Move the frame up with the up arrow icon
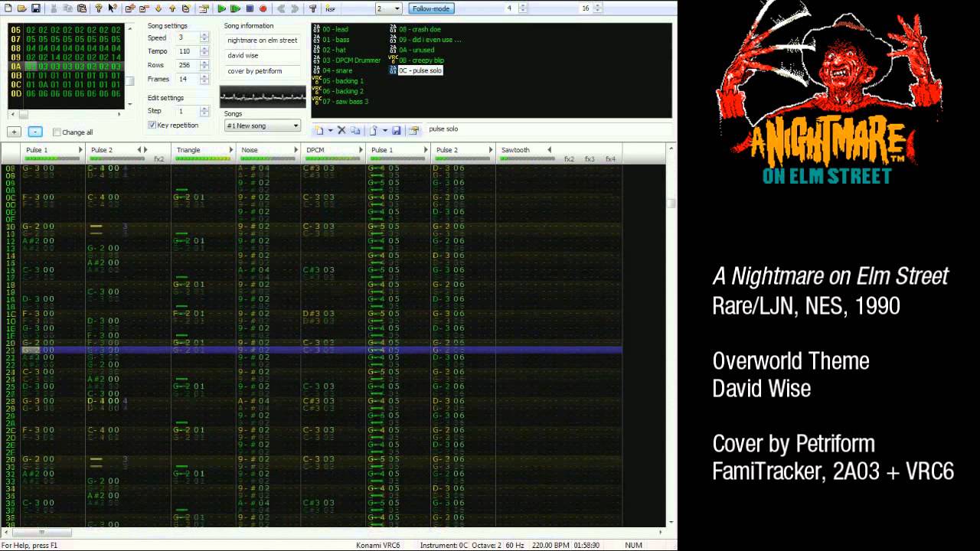The width and height of the screenshot is (980, 551). 172,8
